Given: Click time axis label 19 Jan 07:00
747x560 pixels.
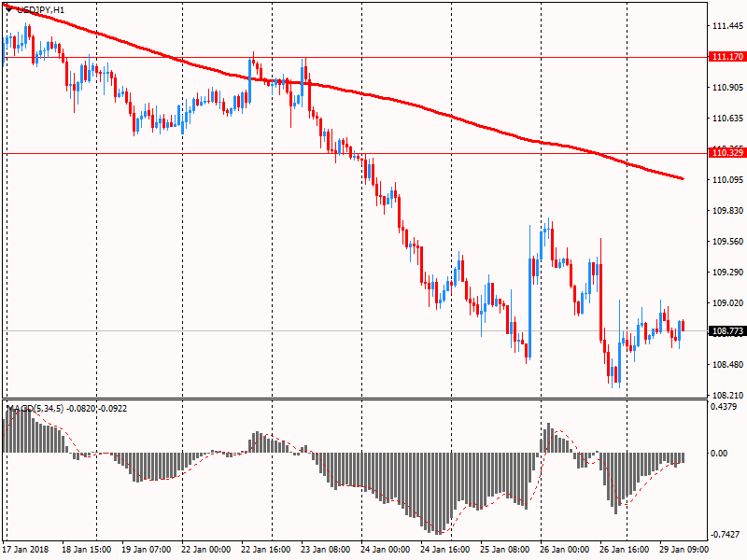Looking at the screenshot, I should (x=147, y=549).
